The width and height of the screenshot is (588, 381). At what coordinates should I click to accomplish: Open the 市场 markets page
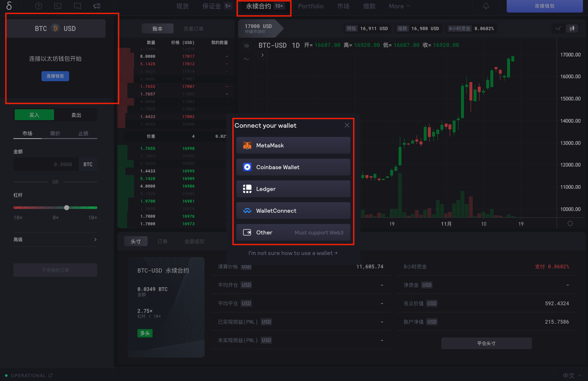344,6
